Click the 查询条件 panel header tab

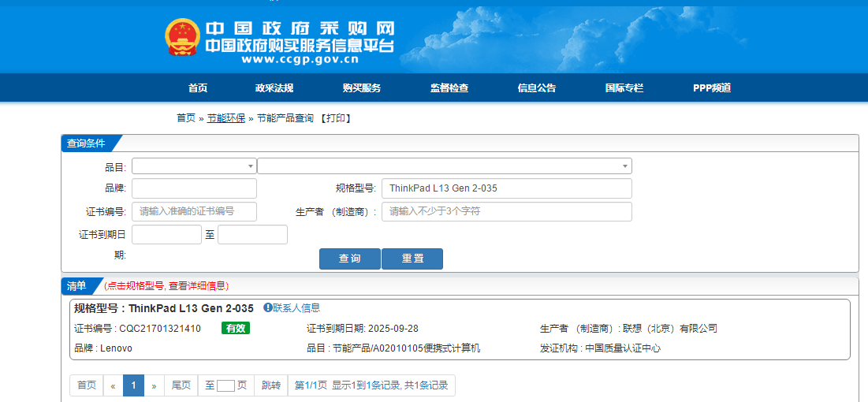pyautogui.click(x=86, y=143)
